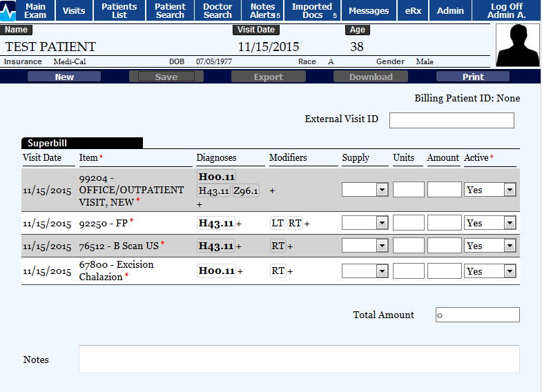
Task: Open Supply dropdown in Excision Chalazion row
Action: pyautogui.click(x=365, y=271)
